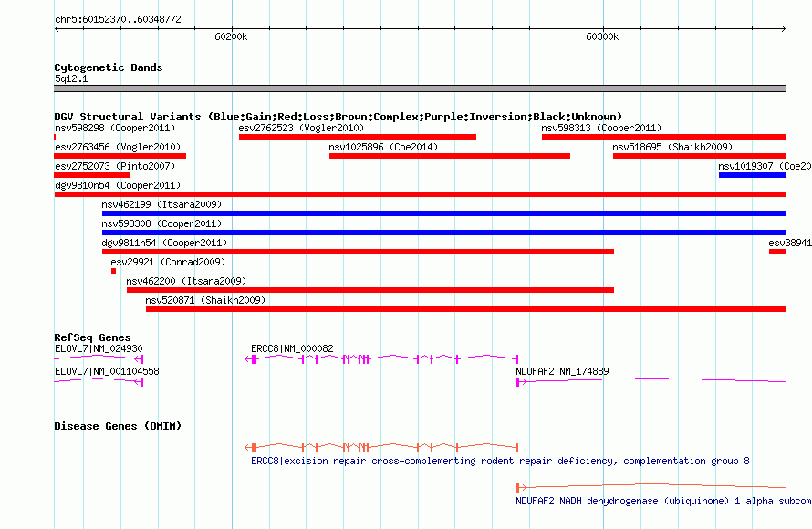This screenshot has height=529, width=812.
Task: Click the left arrow end of the ruler
Action: pyautogui.click(x=57, y=28)
